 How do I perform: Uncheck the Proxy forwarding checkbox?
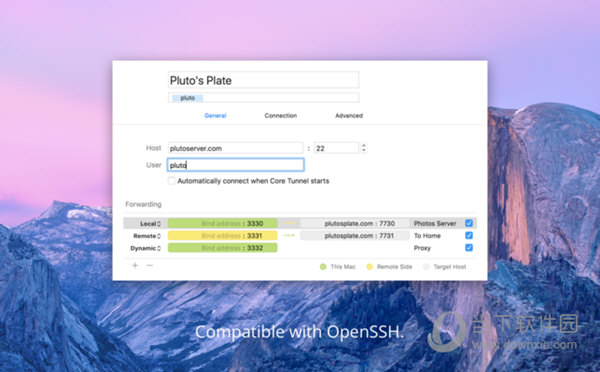point(469,248)
